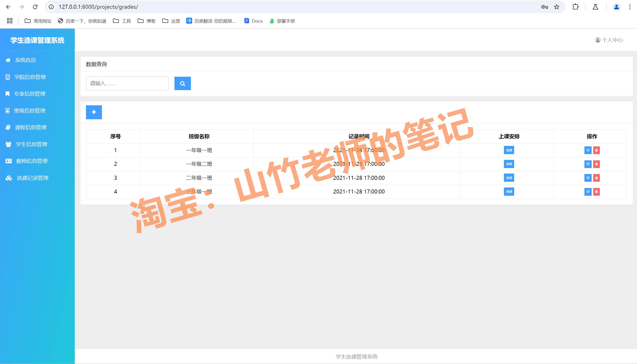Image resolution: width=637 pixels, height=364 pixels.
Task: Click 授课 button in row 3
Action: point(509,178)
